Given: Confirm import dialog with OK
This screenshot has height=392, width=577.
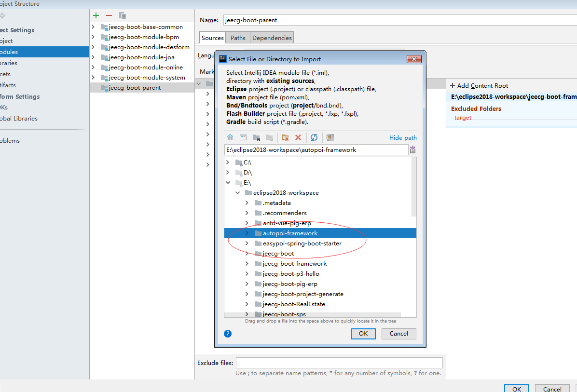Looking at the screenshot, I should click(363, 334).
